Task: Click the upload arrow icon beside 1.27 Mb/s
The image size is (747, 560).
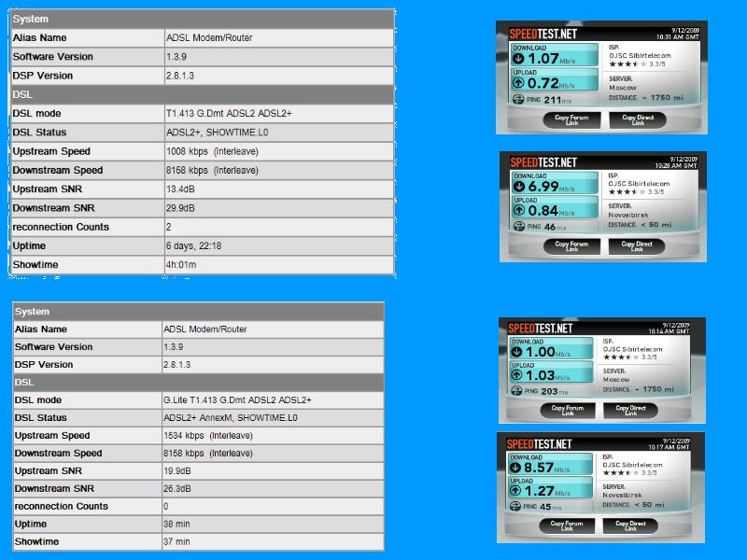Action: point(517,492)
